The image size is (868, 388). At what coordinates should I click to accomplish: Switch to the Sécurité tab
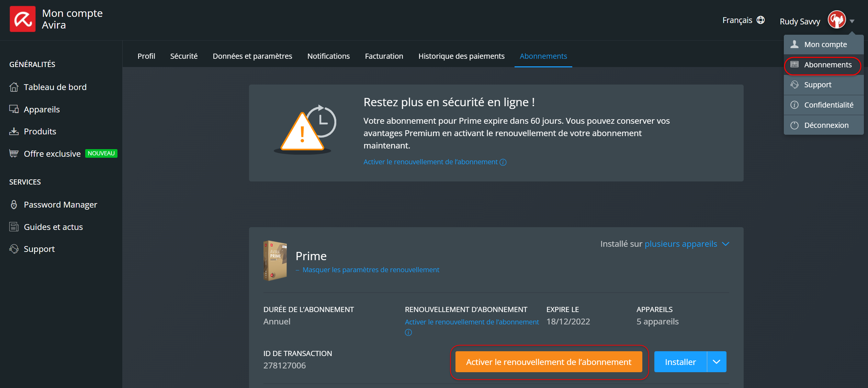coord(184,56)
